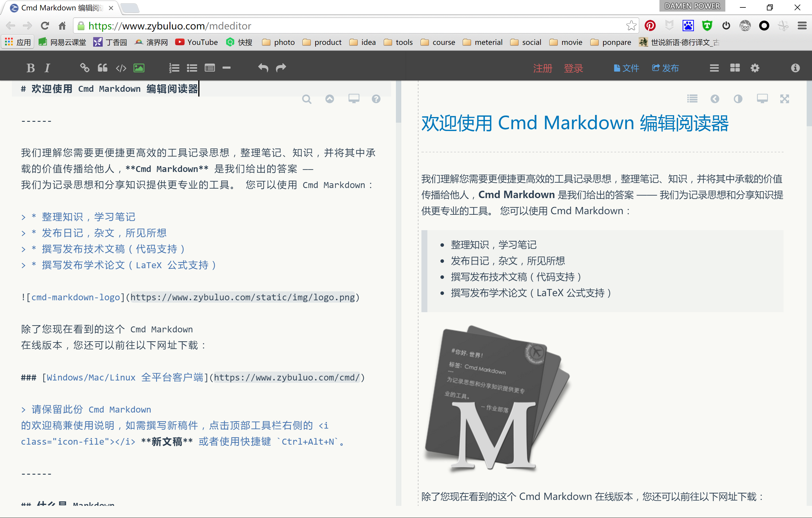Viewport: 812px width, 518px height.
Task: Insert a code block with the code icon
Action: (x=121, y=68)
